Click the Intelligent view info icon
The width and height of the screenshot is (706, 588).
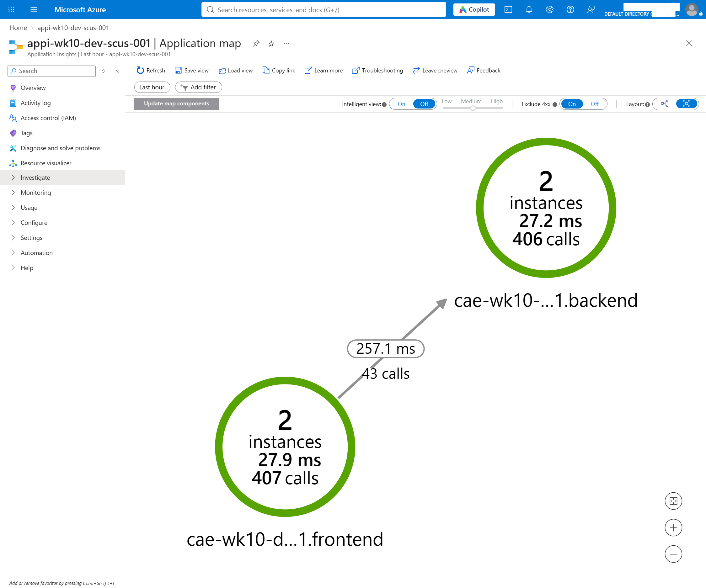pos(384,104)
